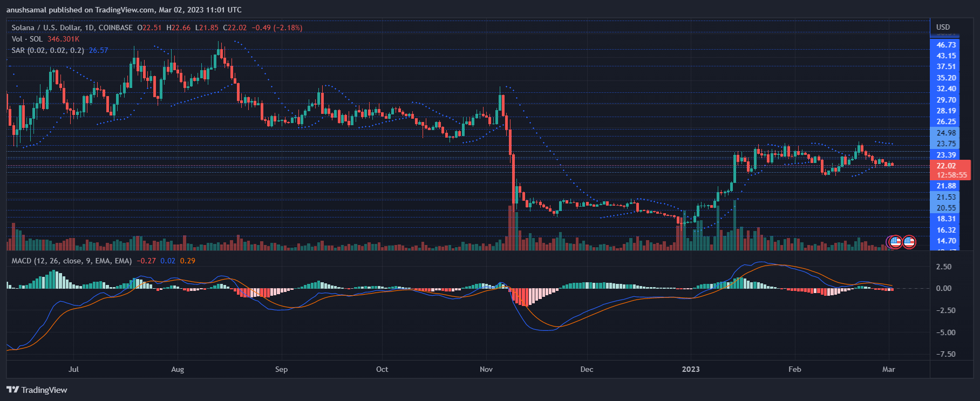Click the Oct label on time axis

(x=382, y=369)
